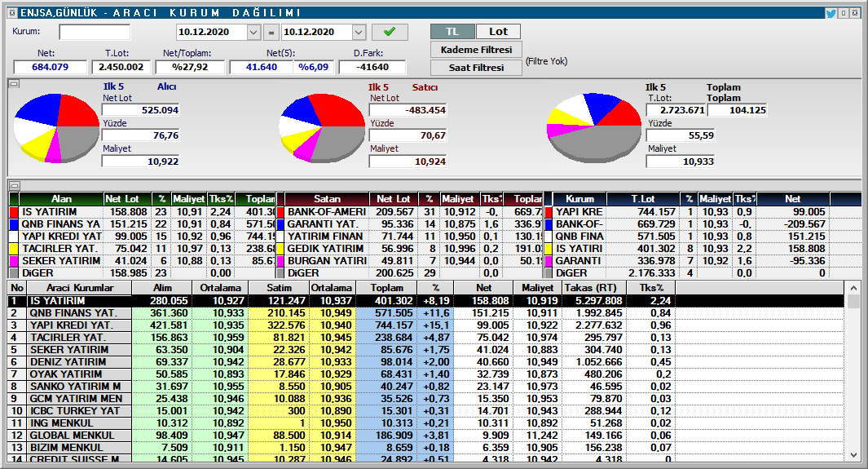Screen dimensions: 868x469
Task: Sort main table by Alim column header
Action: [162, 288]
